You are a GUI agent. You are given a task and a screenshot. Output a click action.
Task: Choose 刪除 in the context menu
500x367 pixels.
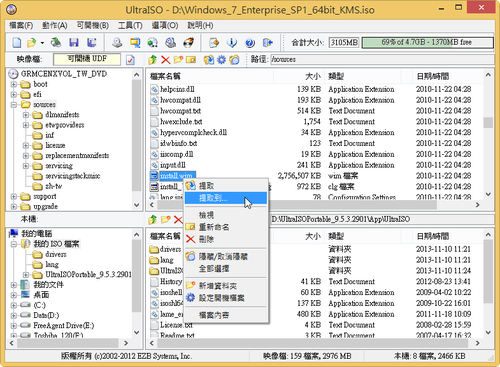(226, 239)
